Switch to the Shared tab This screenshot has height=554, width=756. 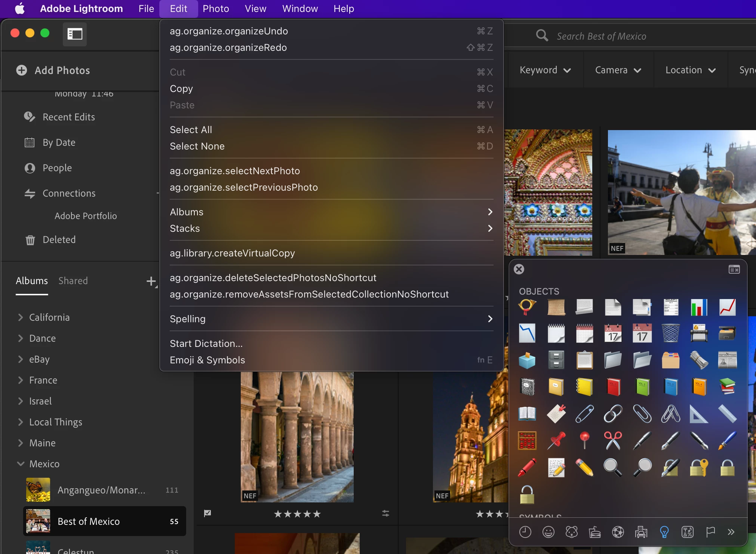(x=73, y=281)
